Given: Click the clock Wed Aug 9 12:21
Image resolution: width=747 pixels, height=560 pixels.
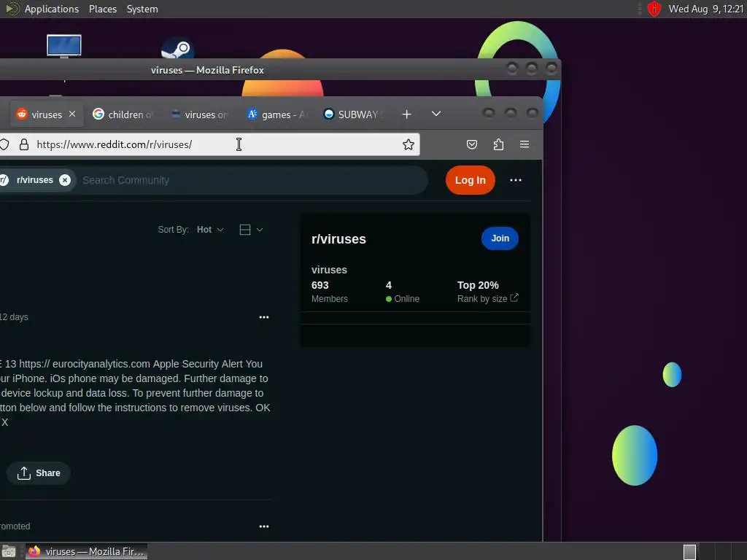Looking at the screenshot, I should tap(706, 9).
